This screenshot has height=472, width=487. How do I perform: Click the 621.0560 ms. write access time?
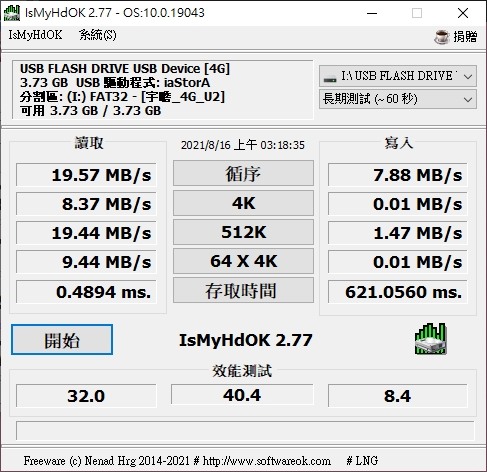(398, 292)
